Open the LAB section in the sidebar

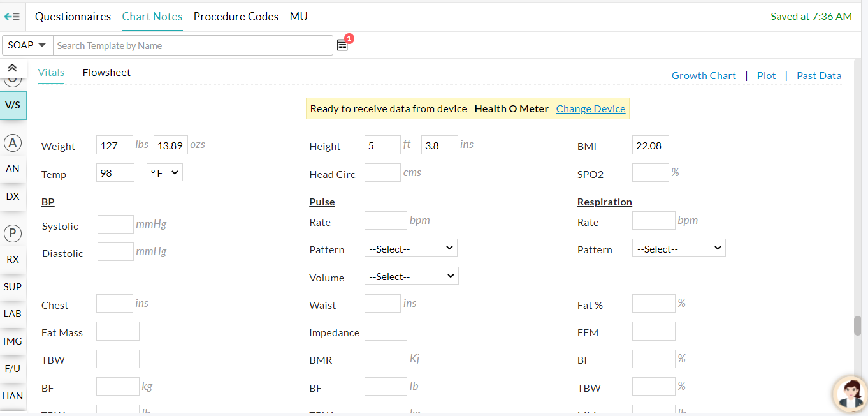coord(13,313)
